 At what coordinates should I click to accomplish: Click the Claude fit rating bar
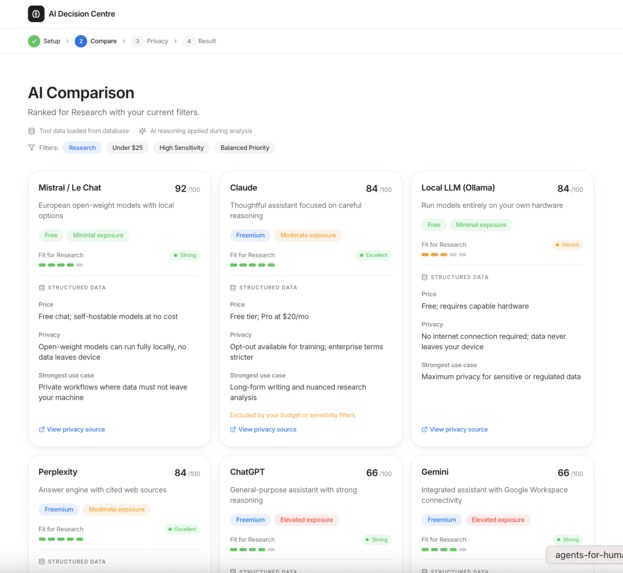(x=252, y=265)
